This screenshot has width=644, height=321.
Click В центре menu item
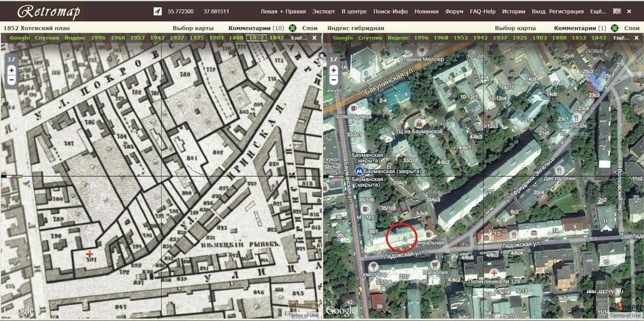coord(354,11)
